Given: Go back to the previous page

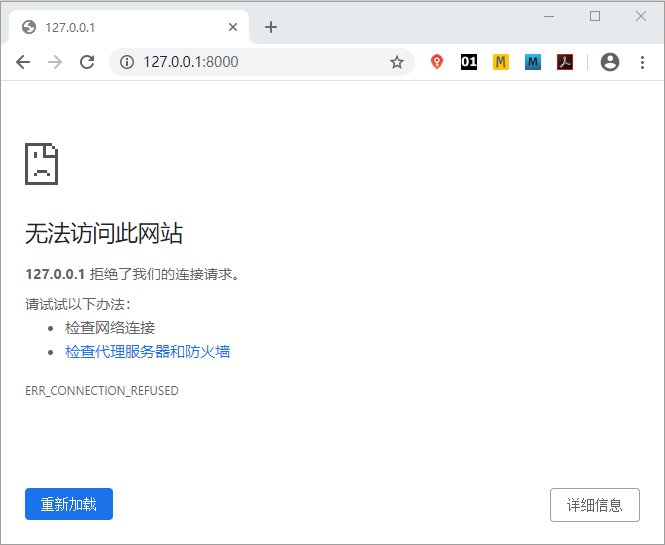Looking at the screenshot, I should coord(23,62).
